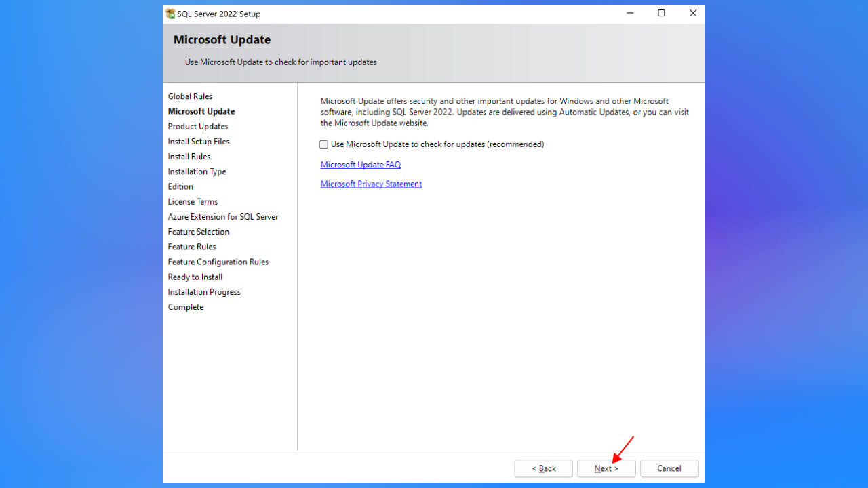Select Installation Type step
The width and height of the screenshot is (868, 488).
[x=197, y=171]
